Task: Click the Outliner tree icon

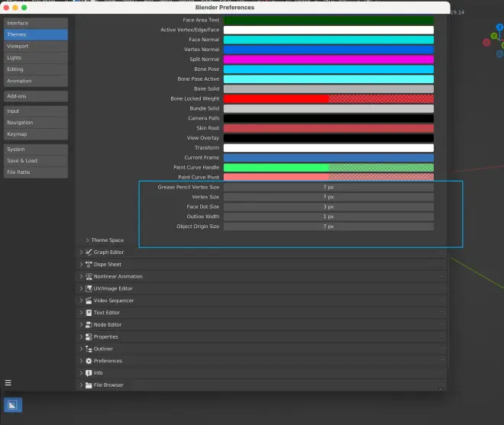Action: pyautogui.click(x=89, y=349)
